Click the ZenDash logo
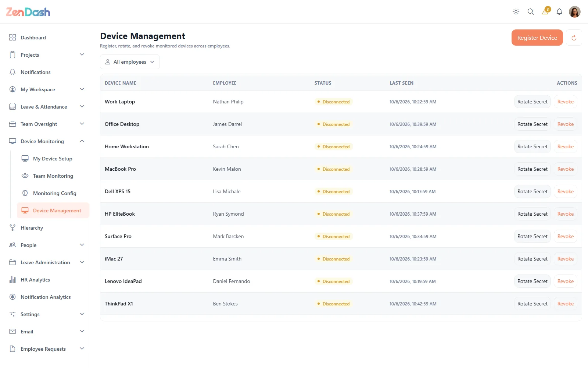 coord(28,12)
